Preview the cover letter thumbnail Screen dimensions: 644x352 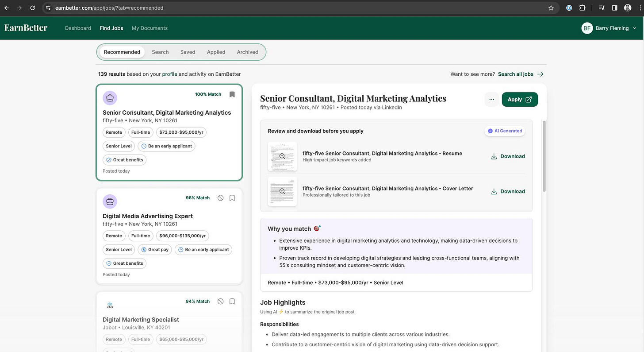point(282,191)
